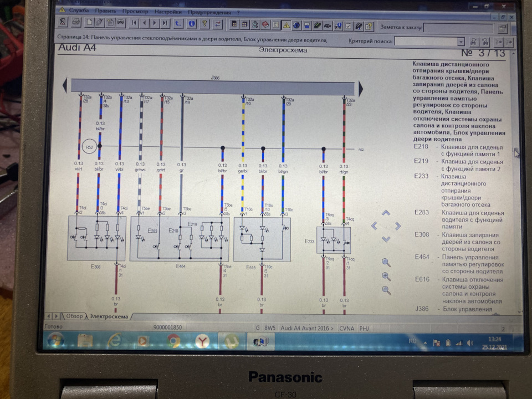This screenshot has width=532, height=399.
Task: Go to last page arrow
Action: 165,23
